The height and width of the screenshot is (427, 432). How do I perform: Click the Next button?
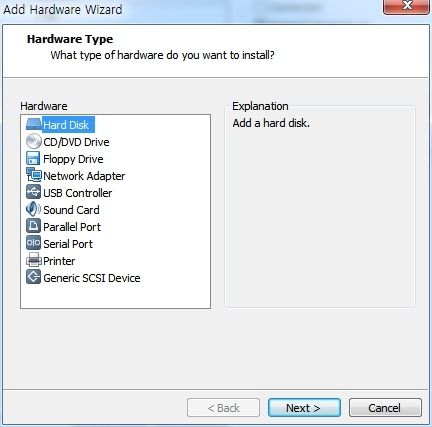coord(304,407)
